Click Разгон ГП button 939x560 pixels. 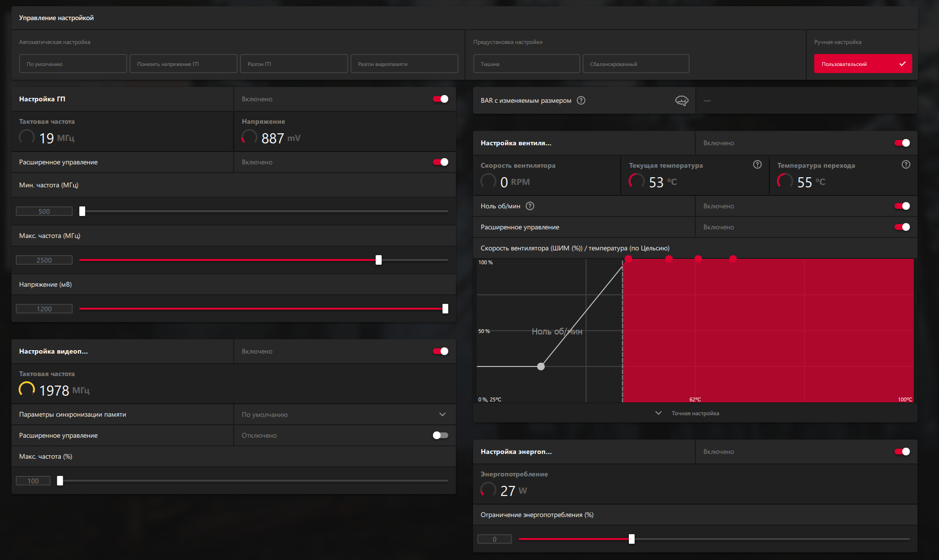(293, 64)
